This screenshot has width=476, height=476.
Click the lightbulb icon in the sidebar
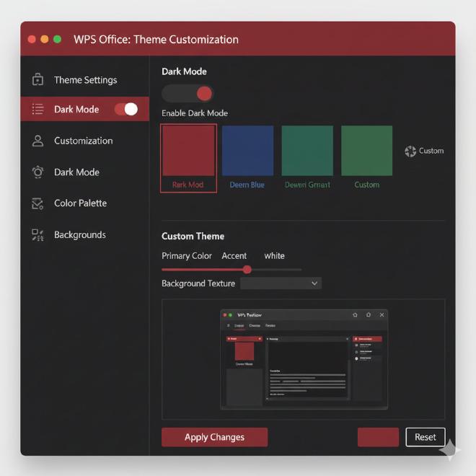coord(38,172)
